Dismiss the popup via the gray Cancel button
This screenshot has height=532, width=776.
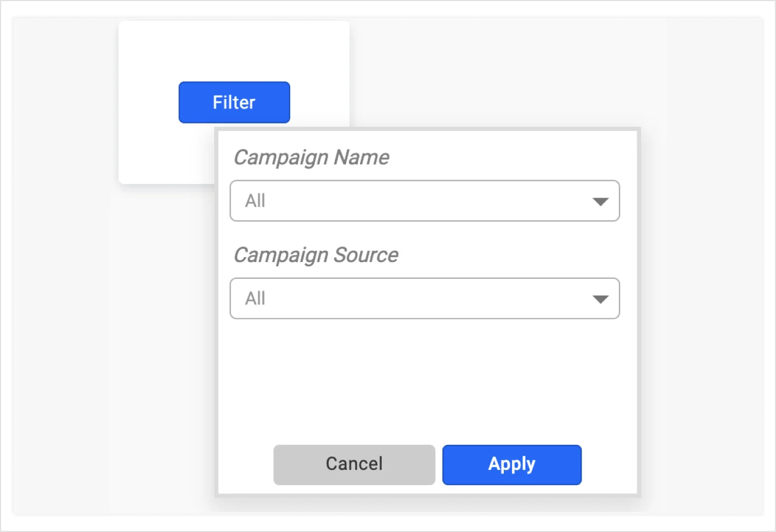click(x=354, y=465)
